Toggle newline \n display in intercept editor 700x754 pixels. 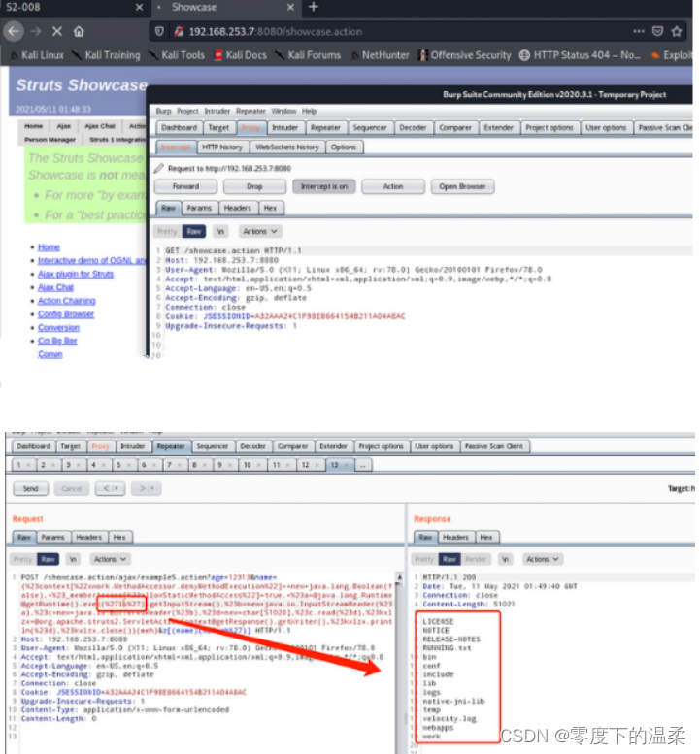coord(220,231)
